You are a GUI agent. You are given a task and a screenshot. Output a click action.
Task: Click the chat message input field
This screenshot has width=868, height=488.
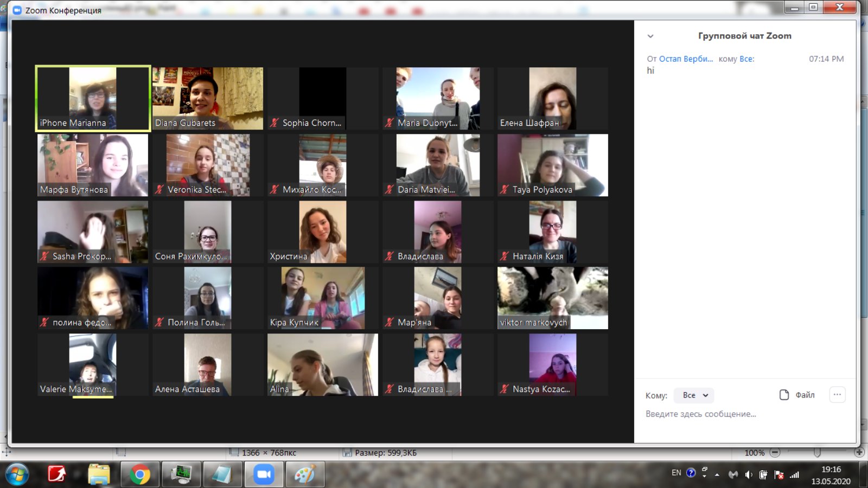[x=743, y=414]
